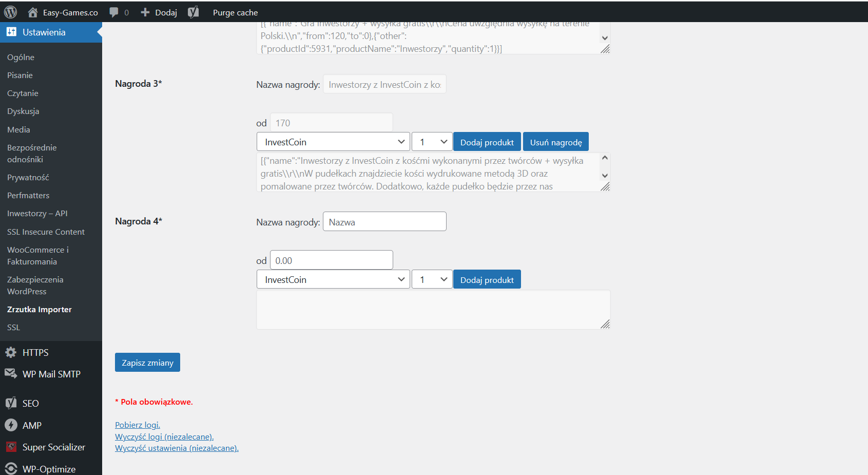Open the comments bubble icon

(114, 12)
